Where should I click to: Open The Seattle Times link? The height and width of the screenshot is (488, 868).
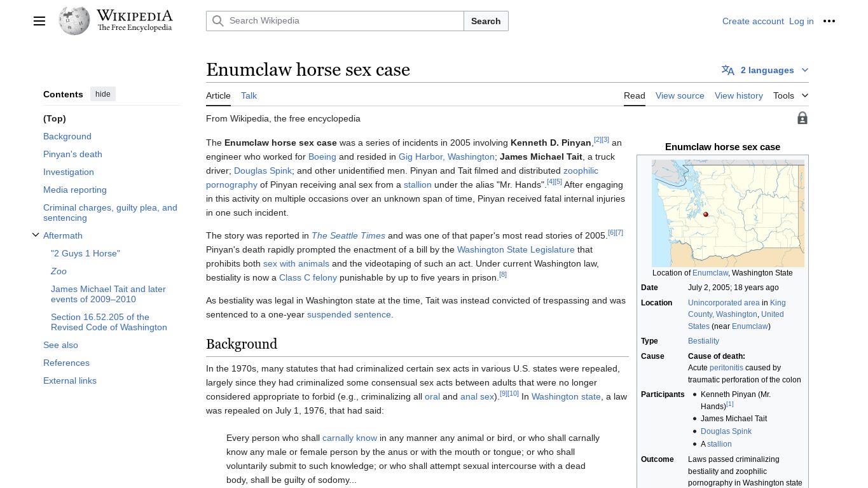pos(348,235)
